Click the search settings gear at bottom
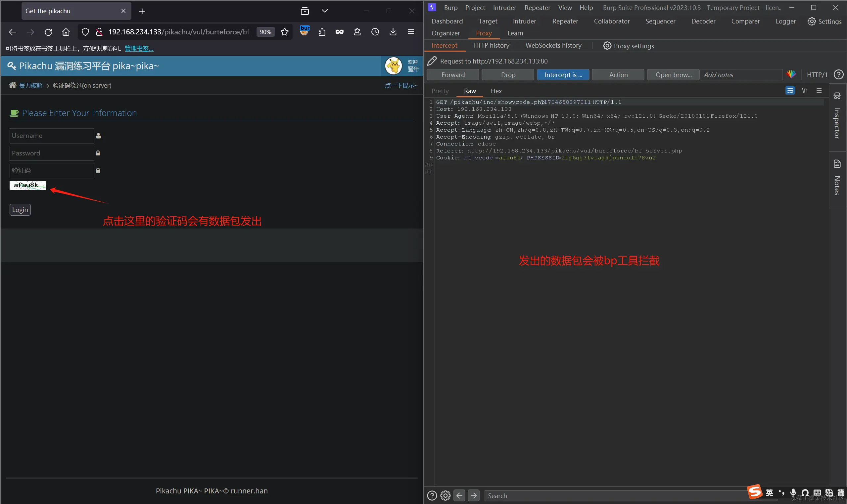 [445, 496]
